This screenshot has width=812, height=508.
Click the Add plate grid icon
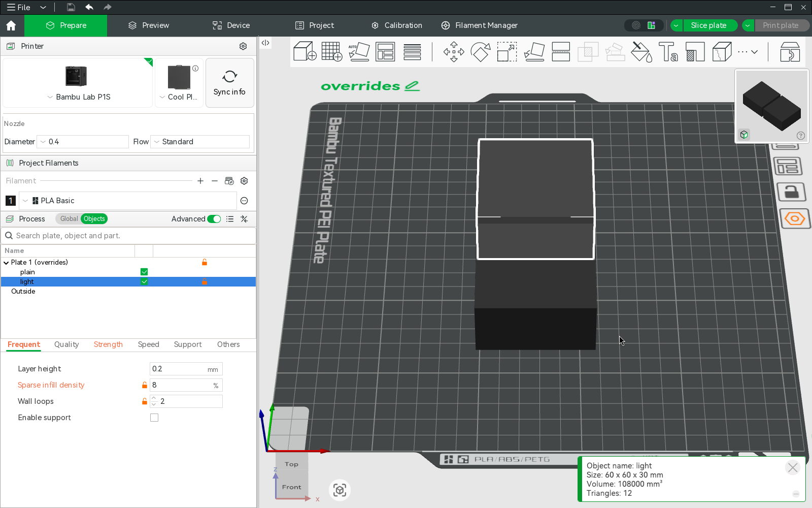coord(332,51)
